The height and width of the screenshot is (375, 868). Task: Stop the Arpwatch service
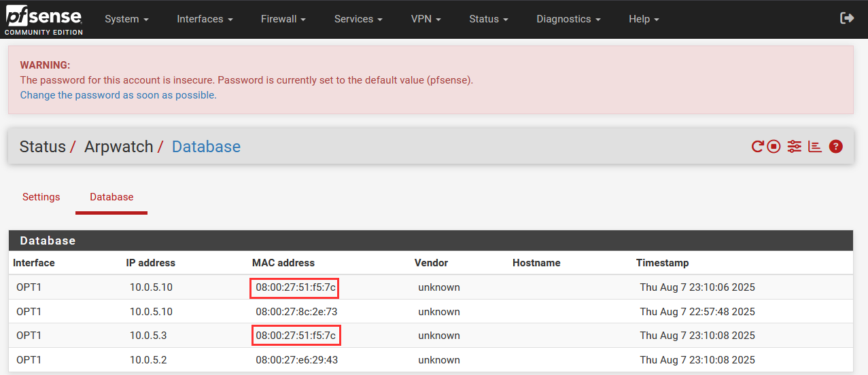click(774, 147)
